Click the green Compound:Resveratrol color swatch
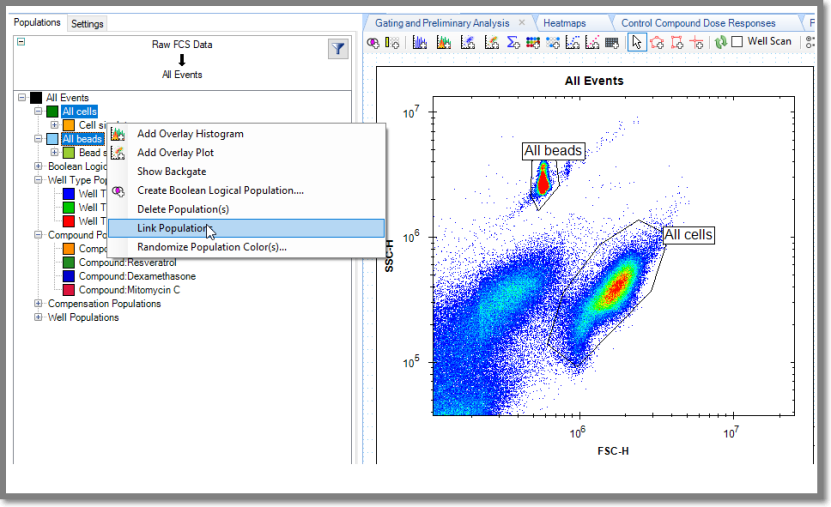This screenshot has width=831, height=507. (68, 262)
